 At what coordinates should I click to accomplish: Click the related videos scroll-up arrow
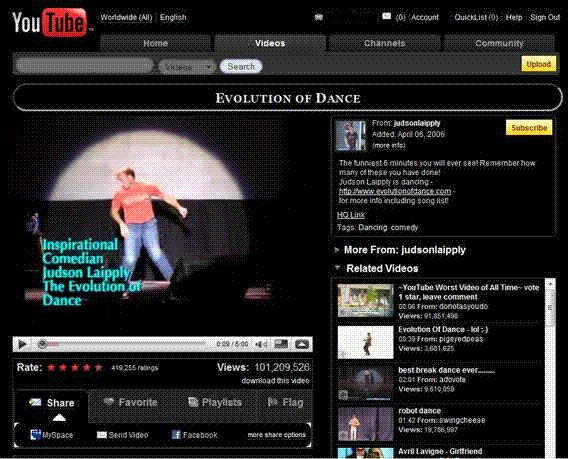pos(550,284)
